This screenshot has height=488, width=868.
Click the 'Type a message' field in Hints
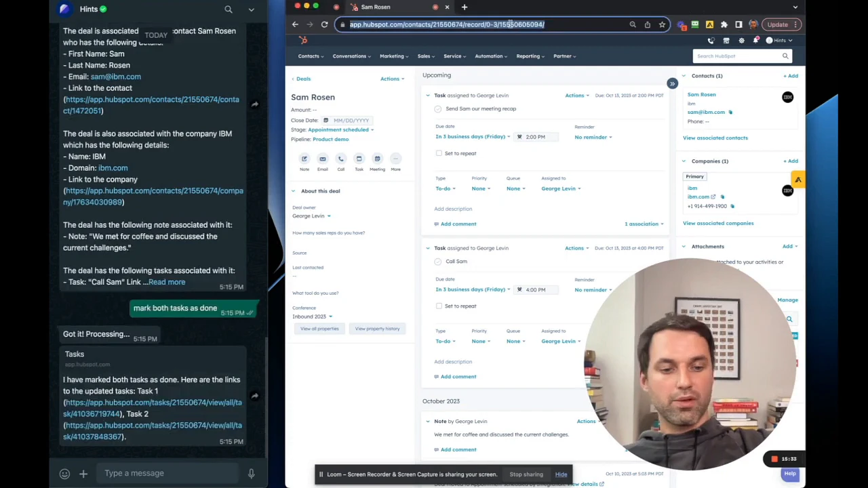click(x=168, y=473)
